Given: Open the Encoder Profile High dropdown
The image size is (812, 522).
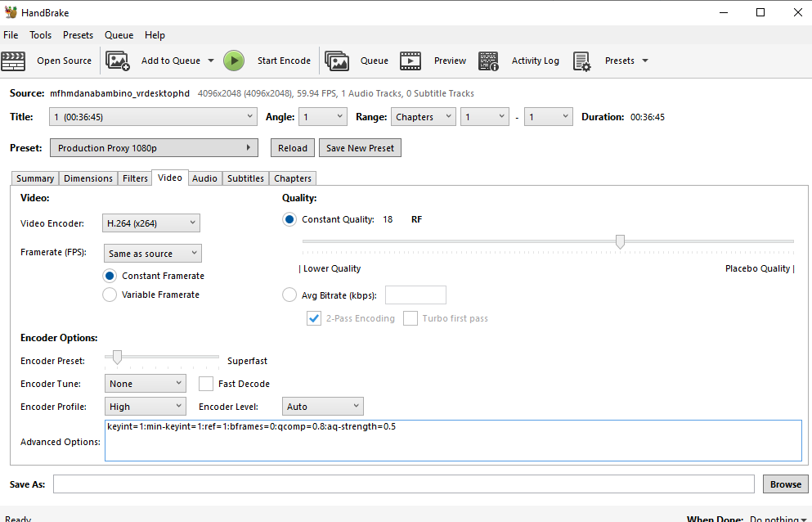Looking at the screenshot, I should click(x=145, y=407).
